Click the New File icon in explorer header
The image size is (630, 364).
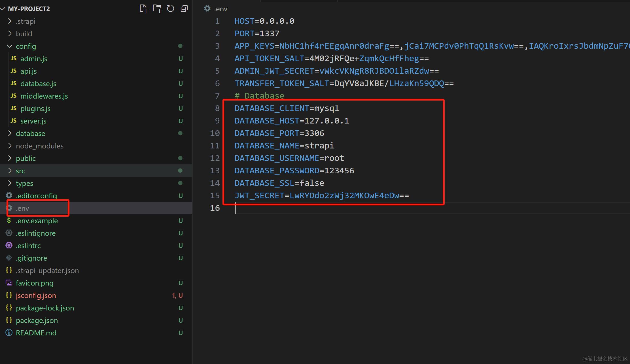click(x=144, y=9)
